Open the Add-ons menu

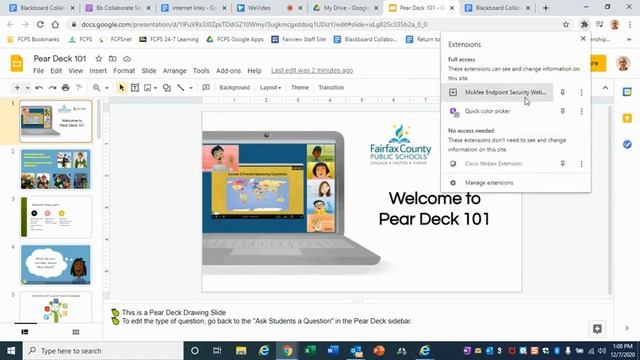[228, 71]
